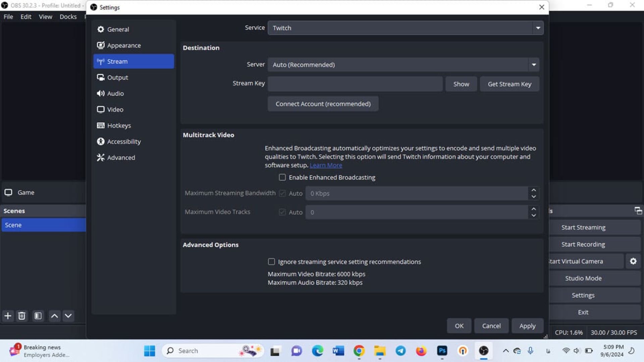Increase Maximum Video Tracks value
Image resolution: width=644 pixels, height=362 pixels.
click(534, 209)
